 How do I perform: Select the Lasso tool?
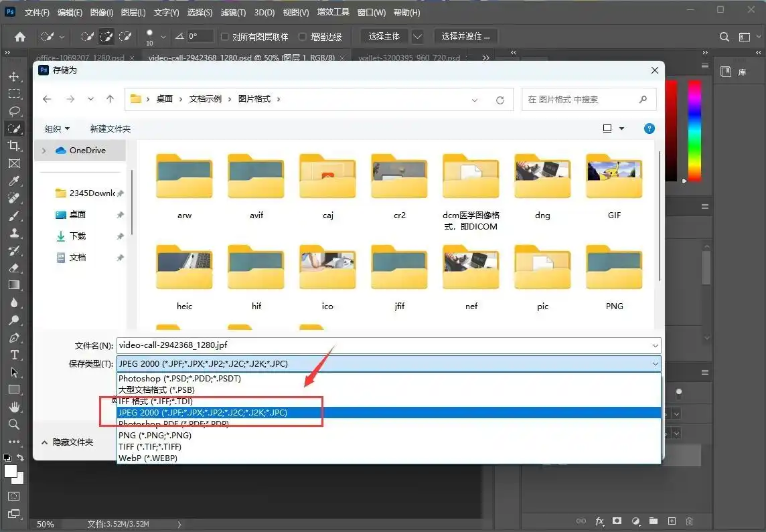pos(14,111)
